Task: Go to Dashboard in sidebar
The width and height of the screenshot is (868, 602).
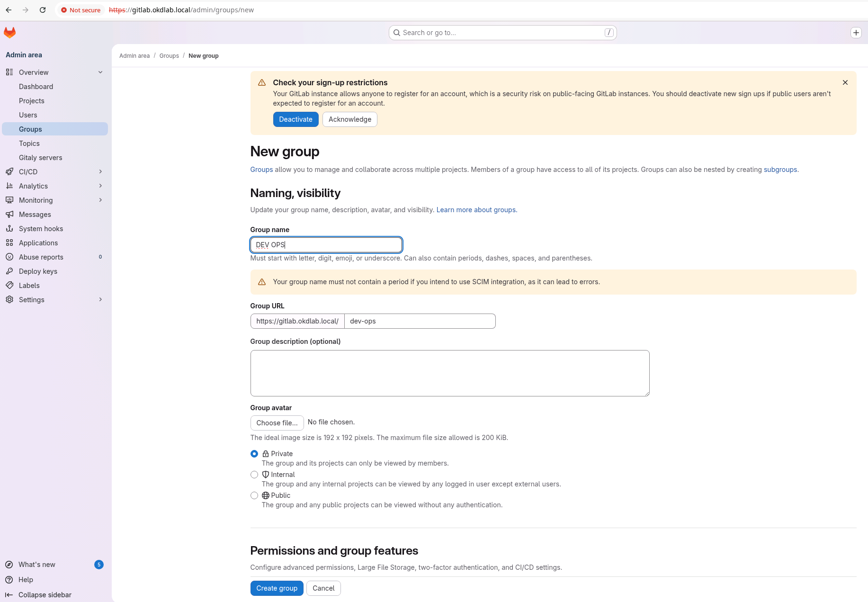Action: (36, 87)
